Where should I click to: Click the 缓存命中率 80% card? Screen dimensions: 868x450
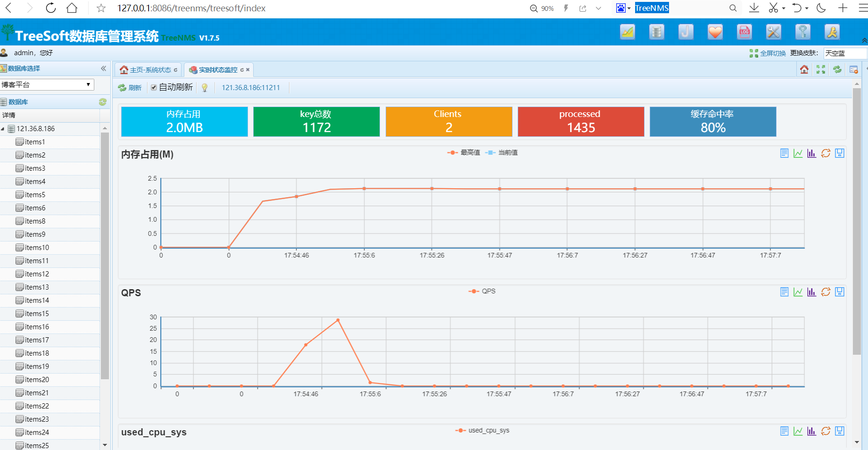click(x=713, y=122)
